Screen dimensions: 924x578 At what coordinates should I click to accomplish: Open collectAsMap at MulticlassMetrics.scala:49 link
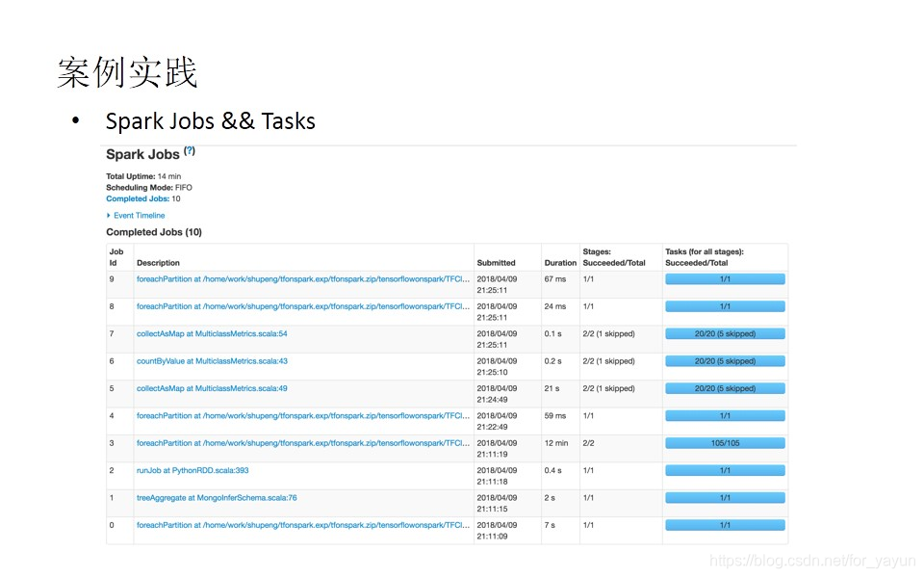212,388
